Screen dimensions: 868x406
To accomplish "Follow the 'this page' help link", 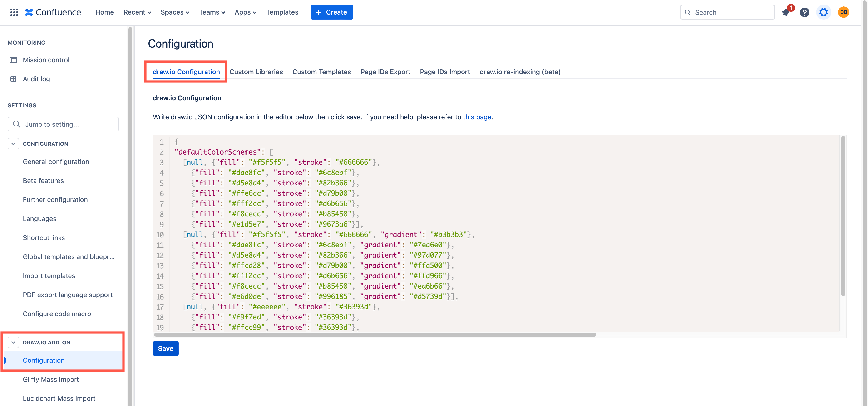I will tap(477, 117).
